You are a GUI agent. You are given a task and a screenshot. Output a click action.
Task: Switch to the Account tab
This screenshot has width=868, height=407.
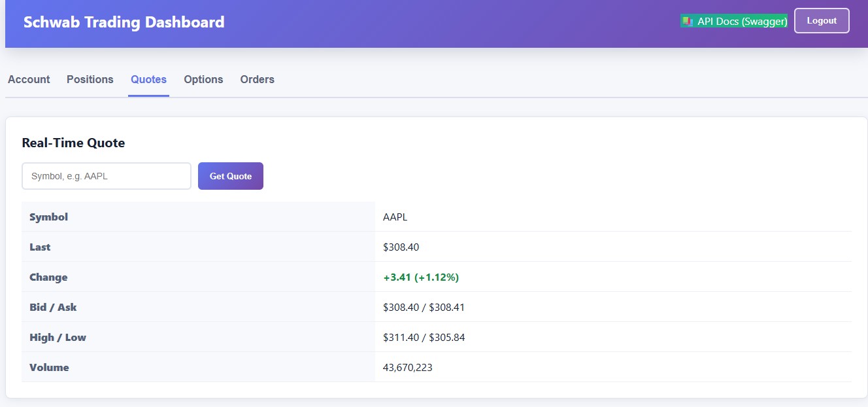[x=29, y=79]
